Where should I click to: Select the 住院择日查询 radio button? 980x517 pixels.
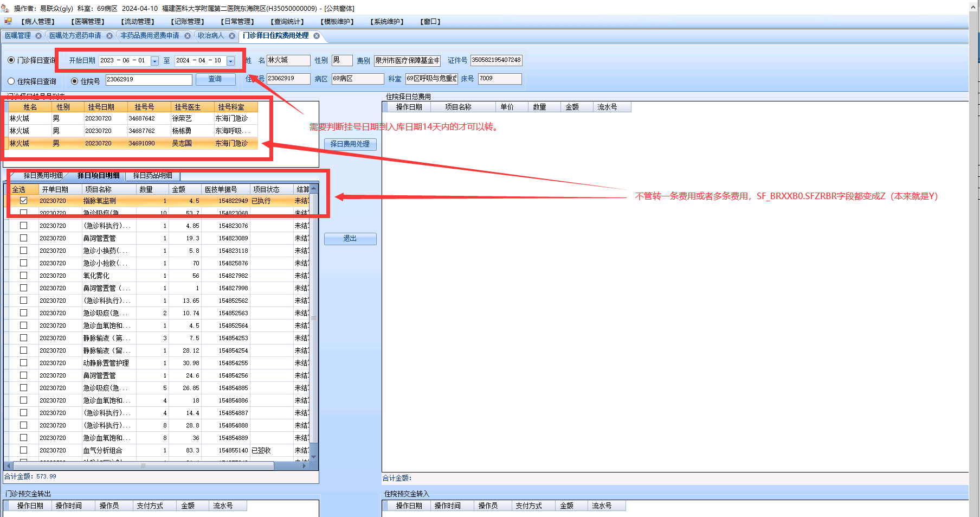[x=11, y=81]
